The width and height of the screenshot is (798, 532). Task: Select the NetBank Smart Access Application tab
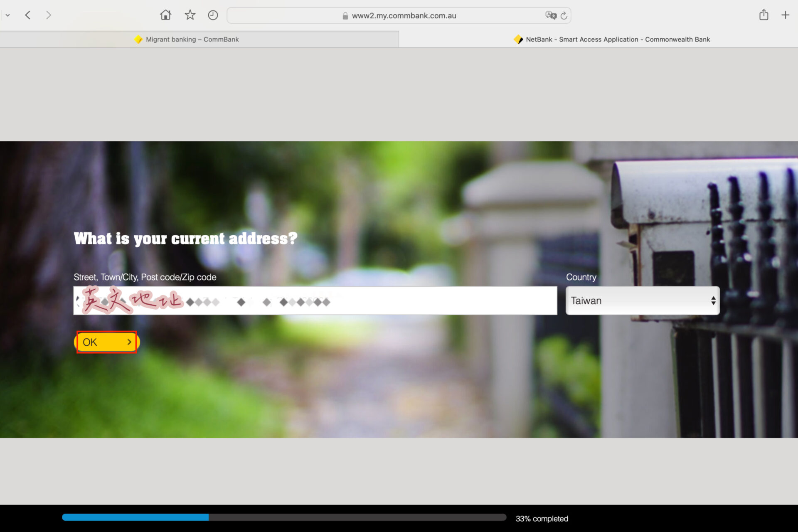(617, 39)
